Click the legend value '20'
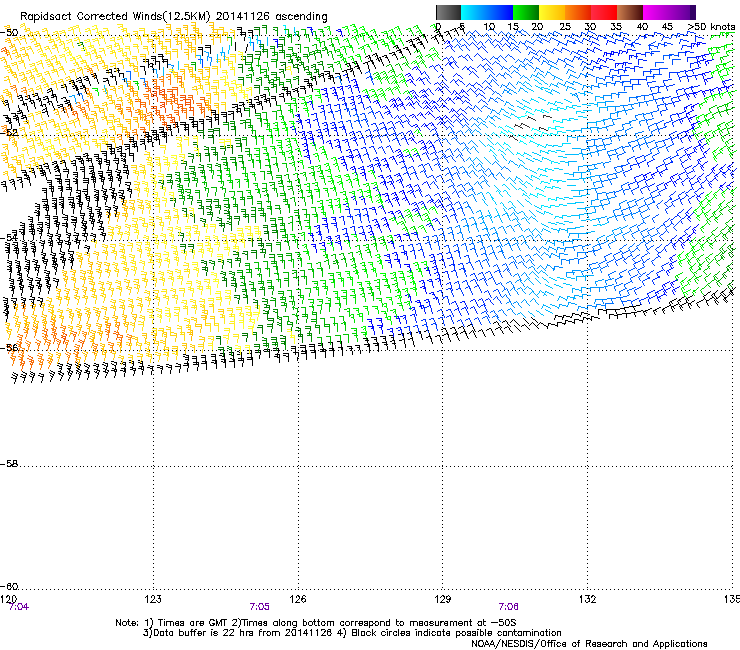 click(537, 27)
